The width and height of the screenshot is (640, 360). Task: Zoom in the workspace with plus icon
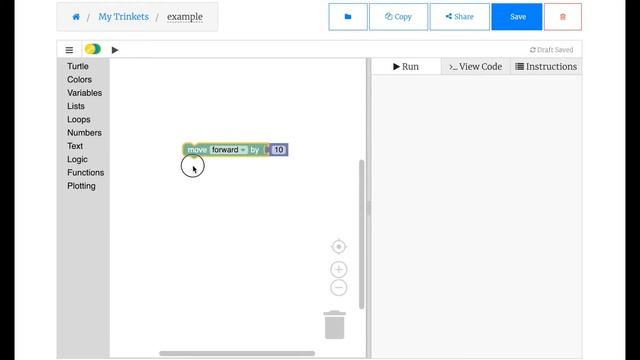[339, 269]
